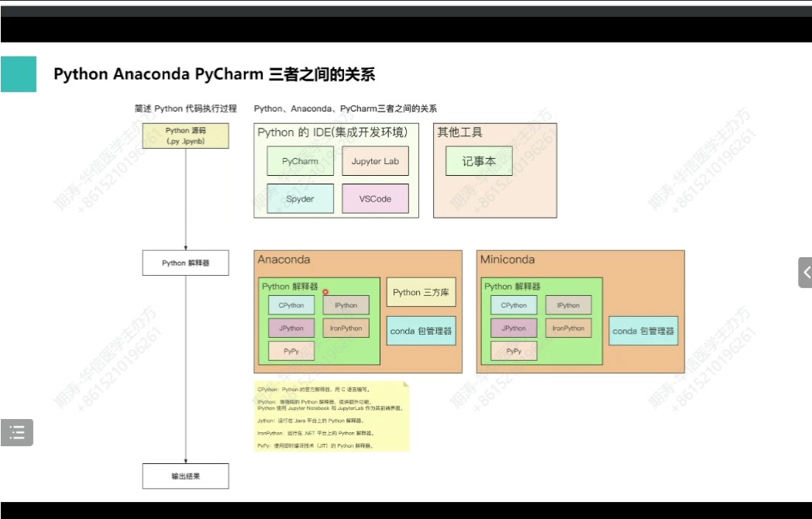Screen dimensions: 812x519
Task: Click the PyPy box under Anaconda
Action: coord(291,350)
